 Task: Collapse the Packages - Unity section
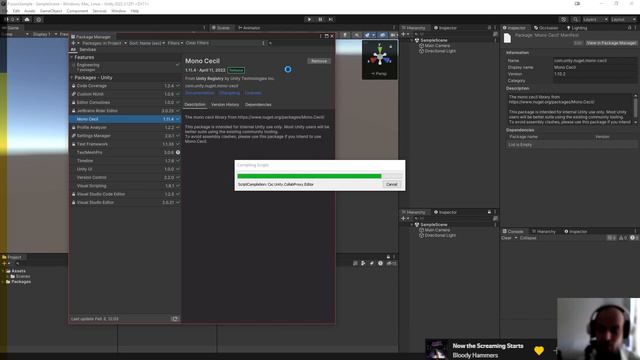point(72,78)
